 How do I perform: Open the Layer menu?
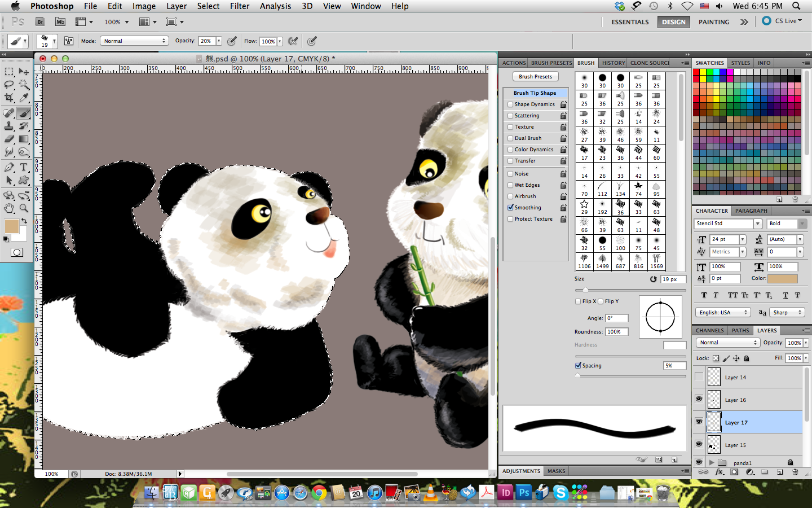[x=176, y=6]
